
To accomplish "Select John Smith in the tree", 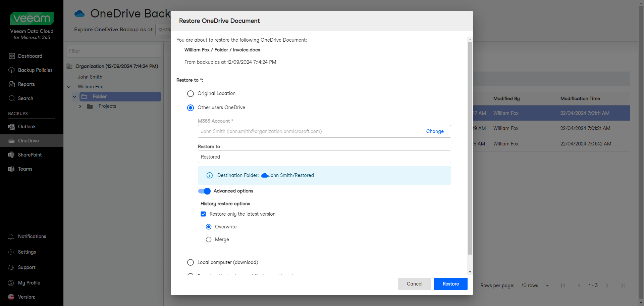I will 90,77.
